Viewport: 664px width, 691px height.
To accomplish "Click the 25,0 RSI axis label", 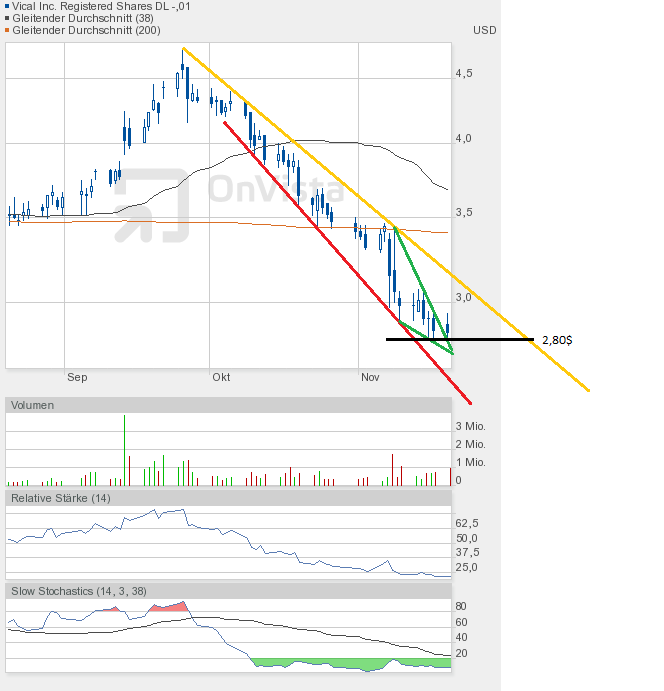I will coord(467,567).
